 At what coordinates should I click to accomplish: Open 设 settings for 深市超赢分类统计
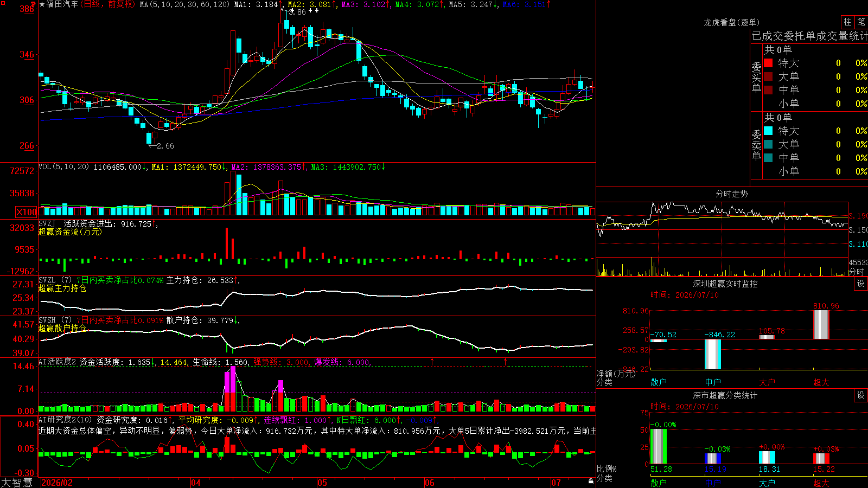861,395
